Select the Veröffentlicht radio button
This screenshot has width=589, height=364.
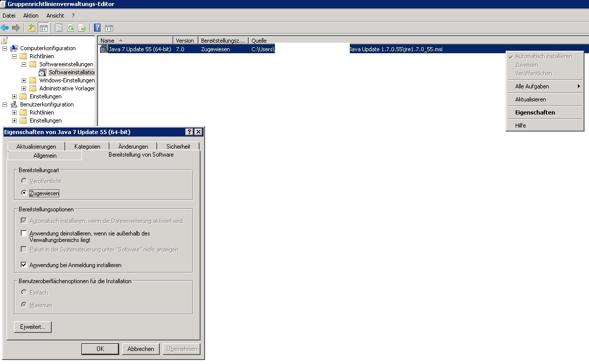tap(24, 181)
